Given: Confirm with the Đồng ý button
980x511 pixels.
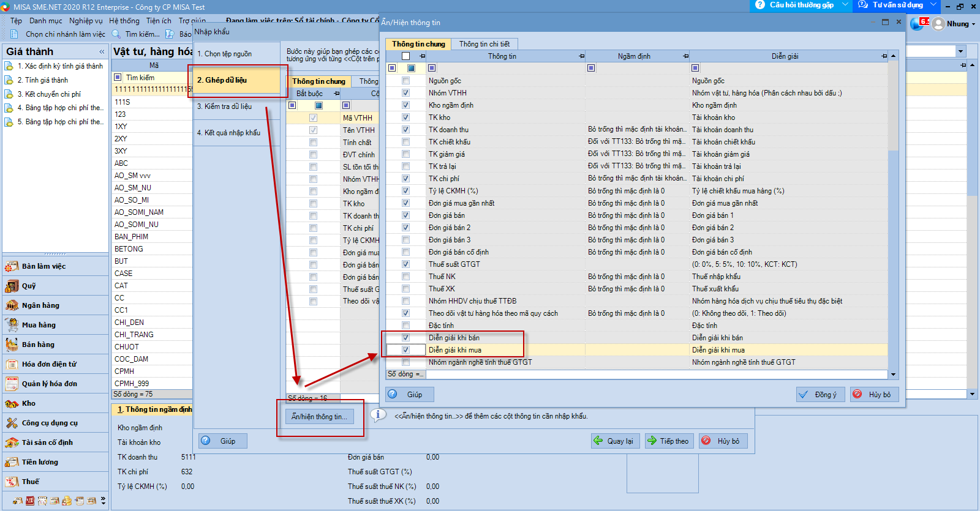Looking at the screenshot, I should 821,395.
